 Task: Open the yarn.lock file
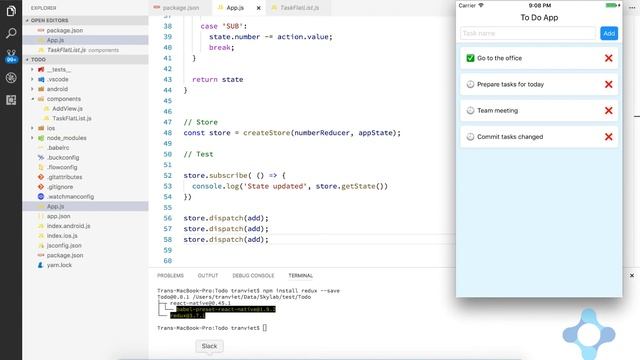tap(59, 265)
